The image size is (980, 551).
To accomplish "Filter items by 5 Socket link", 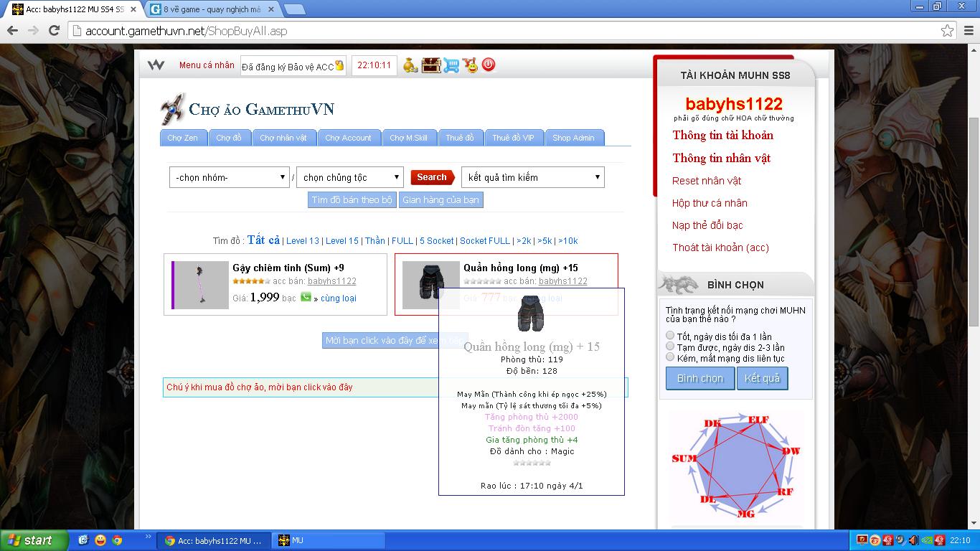I will [x=437, y=241].
